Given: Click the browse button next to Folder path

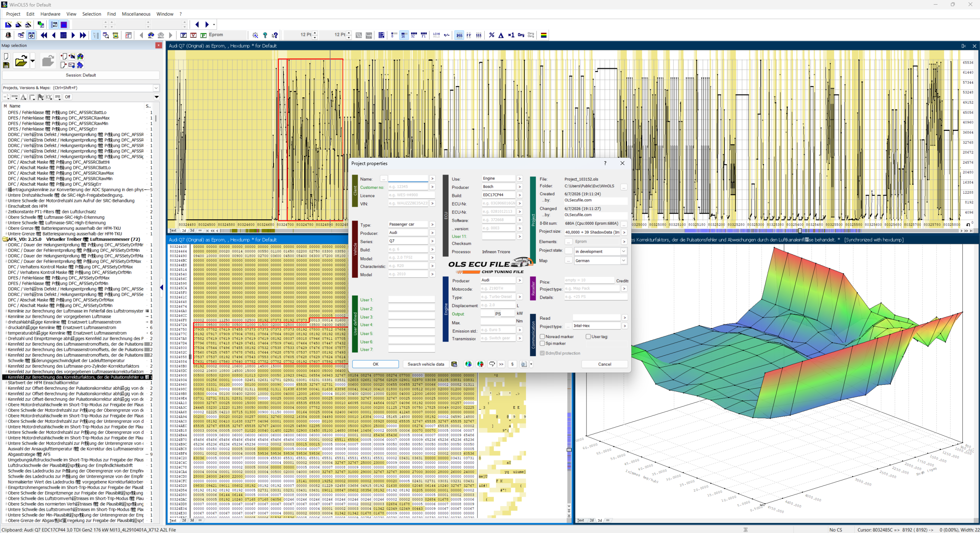Looking at the screenshot, I should pyautogui.click(x=624, y=187).
